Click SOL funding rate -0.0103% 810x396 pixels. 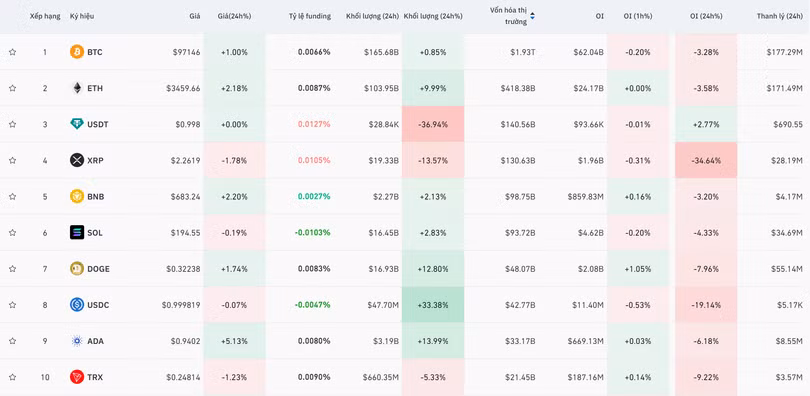[x=313, y=233]
